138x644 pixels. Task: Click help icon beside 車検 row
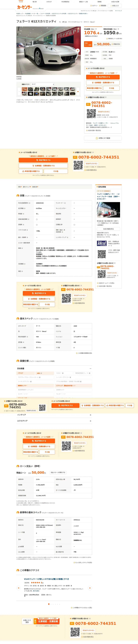(22, 248)
